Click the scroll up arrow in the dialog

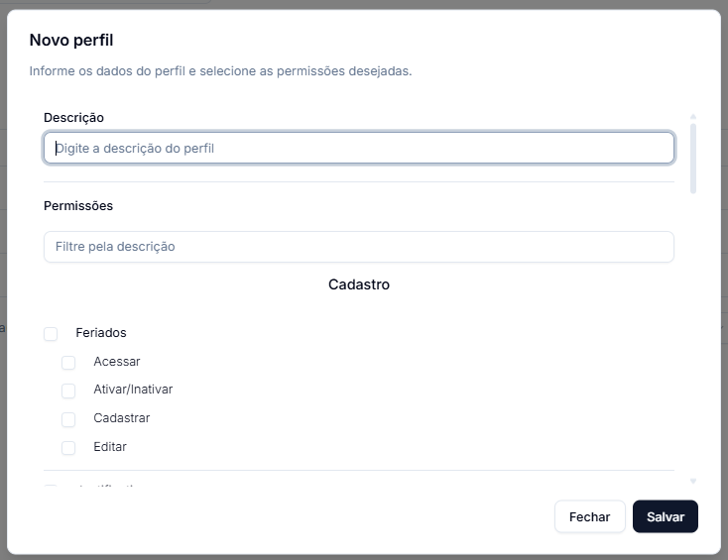click(x=692, y=116)
